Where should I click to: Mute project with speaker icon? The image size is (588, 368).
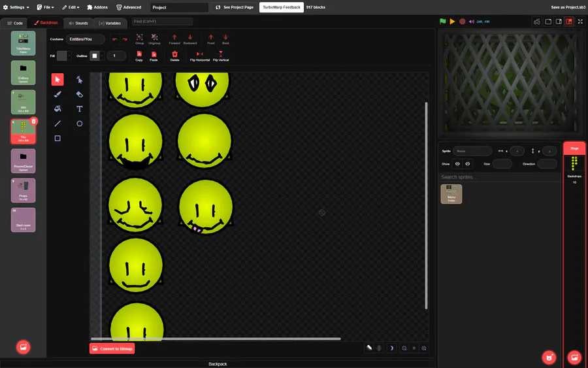coord(472,22)
